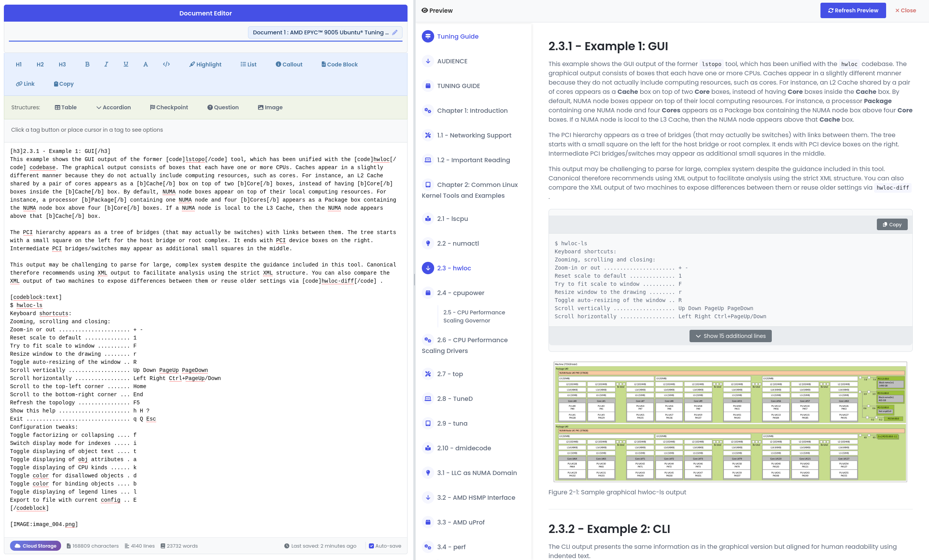
Task: Insert inline code with the code icon
Action: (x=166, y=64)
